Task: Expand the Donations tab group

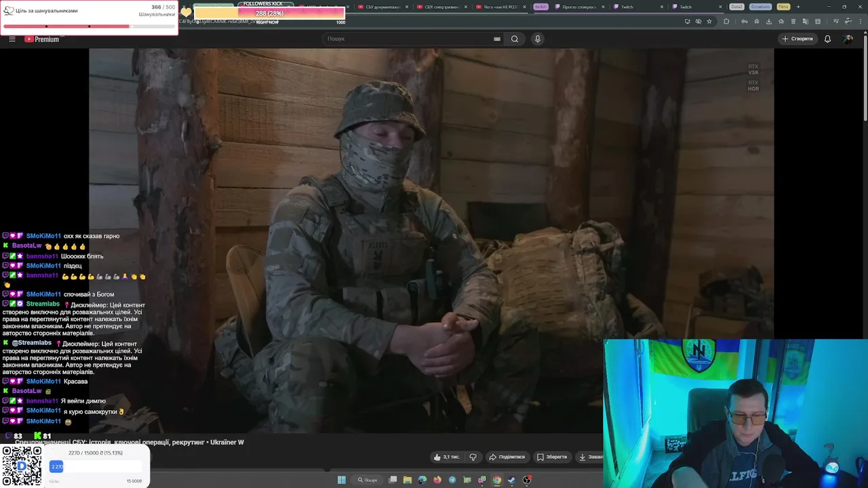Action: 760,7
